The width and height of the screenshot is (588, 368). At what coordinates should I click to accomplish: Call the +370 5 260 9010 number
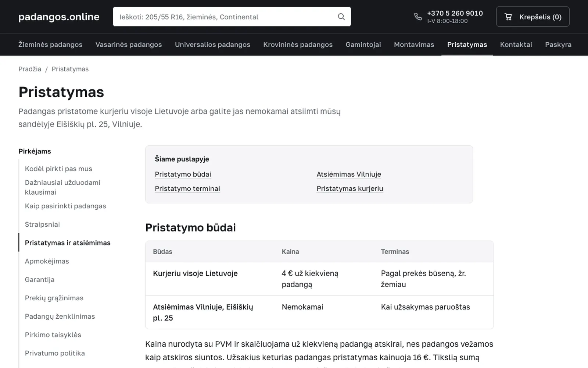[x=455, y=13]
